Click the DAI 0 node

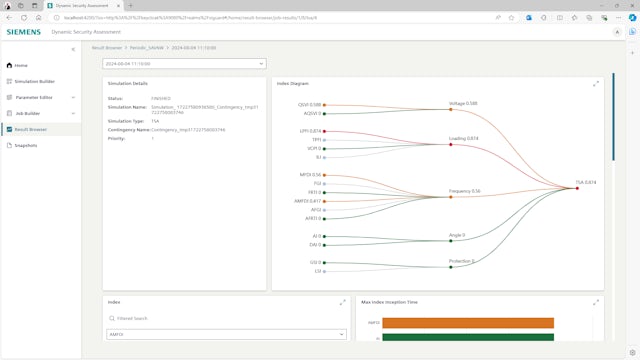(x=324, y=245)
